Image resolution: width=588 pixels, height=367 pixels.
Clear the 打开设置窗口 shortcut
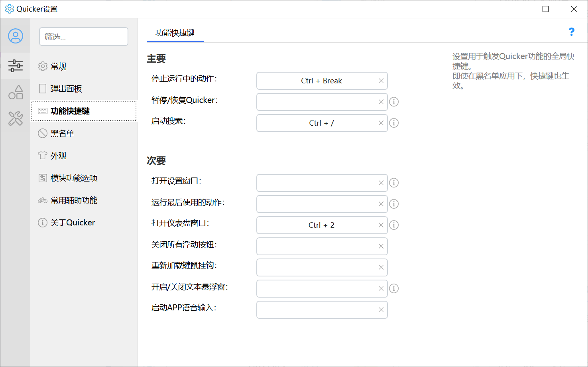point(381,183)
